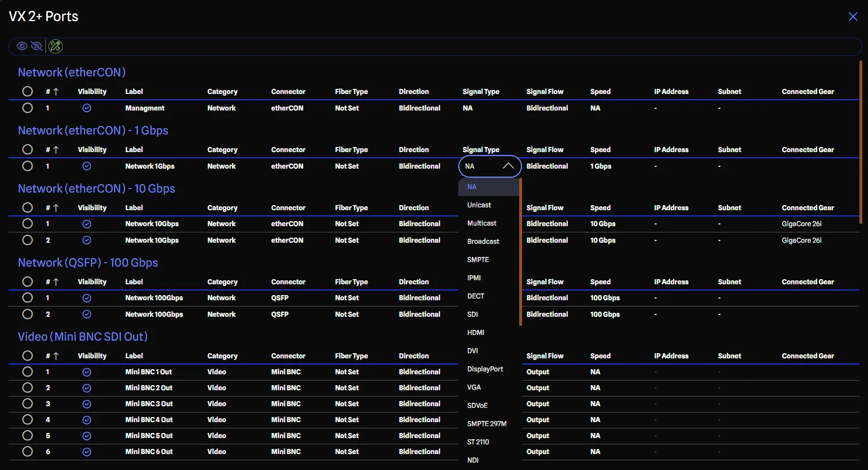Choose NA in Signal Type list
This screenshot has height=470, width=868.
pyautogui.click(x=489, y=187)
